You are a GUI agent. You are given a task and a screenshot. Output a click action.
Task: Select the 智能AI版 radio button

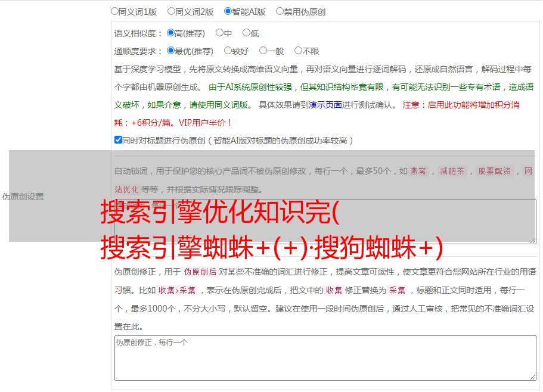(x=228, y=11)
